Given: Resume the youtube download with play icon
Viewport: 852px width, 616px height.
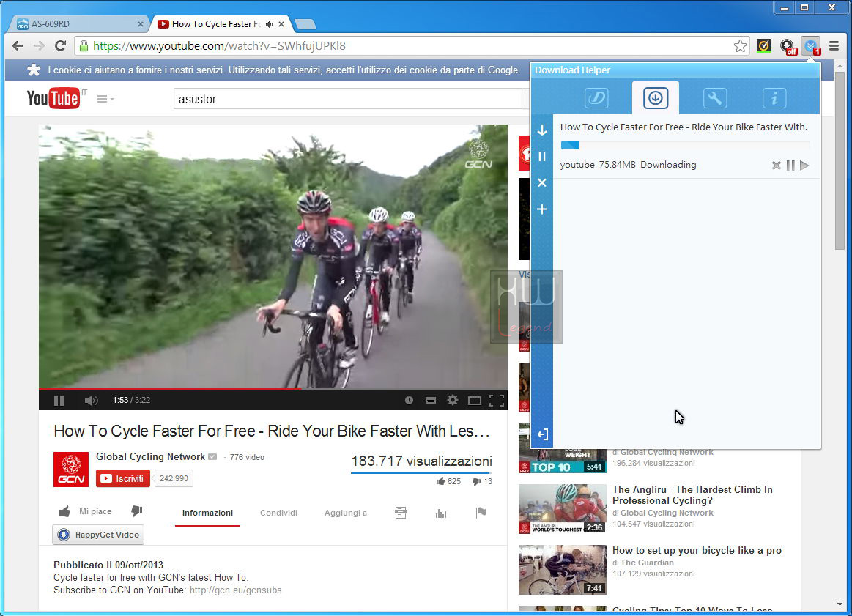Looking at the screenshot, I should [x=804, y=165].
